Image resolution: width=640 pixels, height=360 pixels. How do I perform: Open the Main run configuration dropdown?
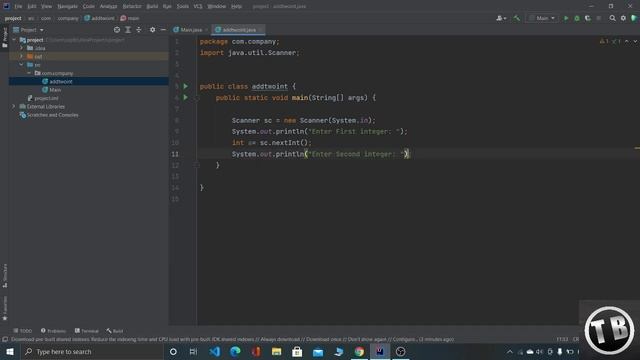tap(542, 18)
